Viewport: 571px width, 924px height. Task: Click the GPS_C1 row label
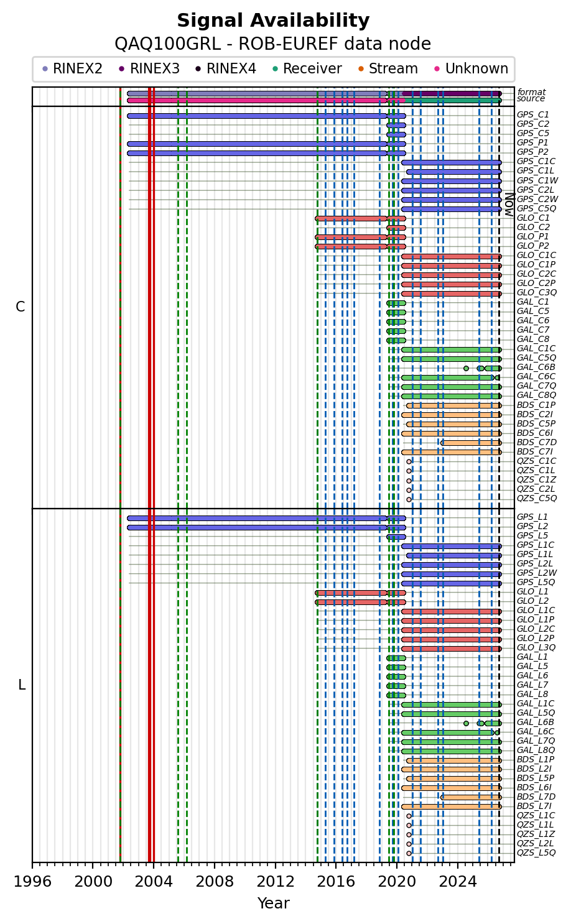[x=533, y=115]
